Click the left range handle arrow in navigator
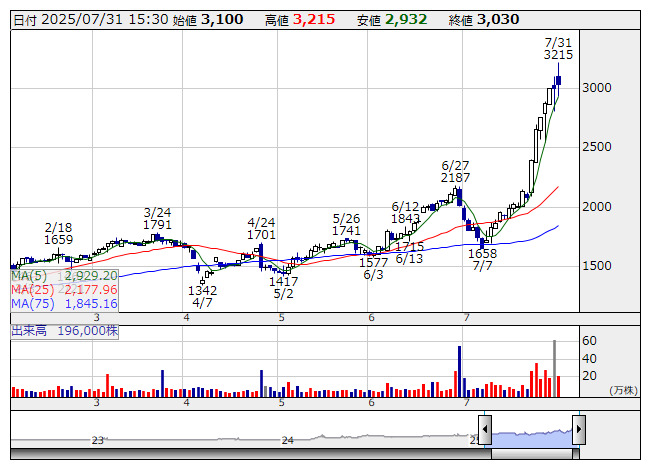 pyautogui.click(x=485, y=430)
